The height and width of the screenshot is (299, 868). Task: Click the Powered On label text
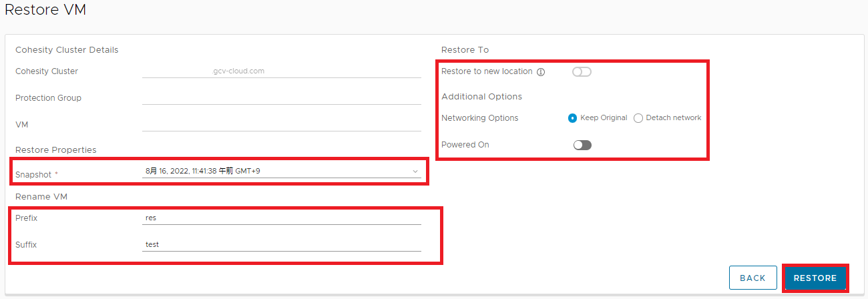465,145
